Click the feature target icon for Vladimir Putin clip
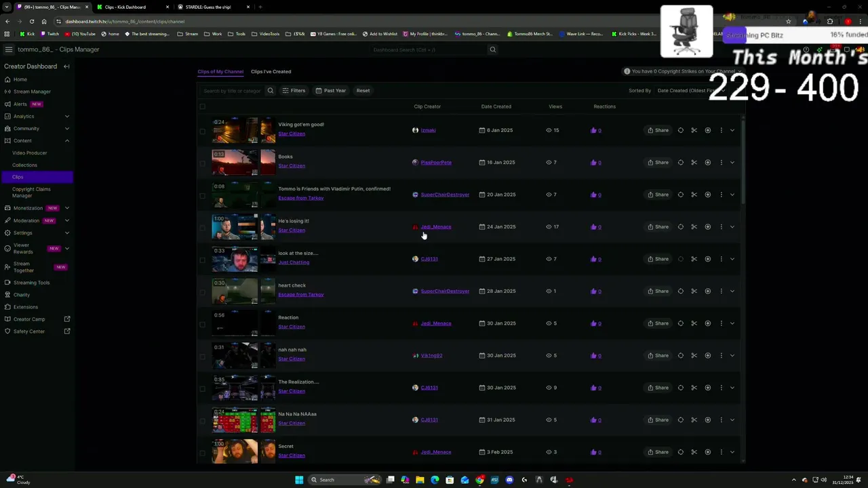The width and height of the screenshot is (868, 488). click(680, 195)
